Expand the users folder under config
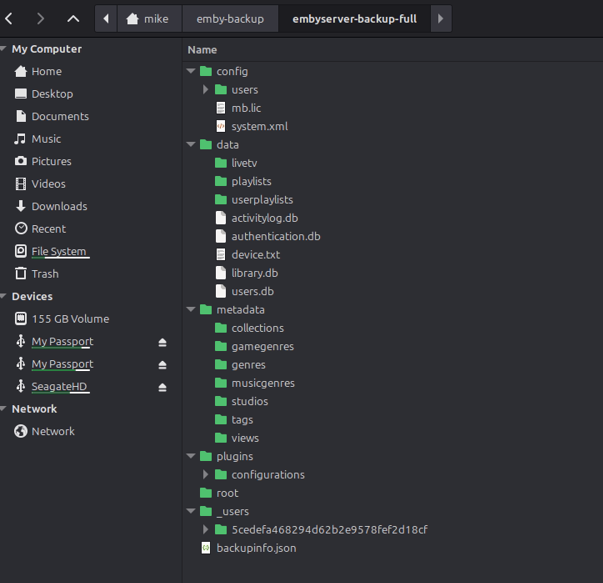Screen dimensions: 603x583 206,90
